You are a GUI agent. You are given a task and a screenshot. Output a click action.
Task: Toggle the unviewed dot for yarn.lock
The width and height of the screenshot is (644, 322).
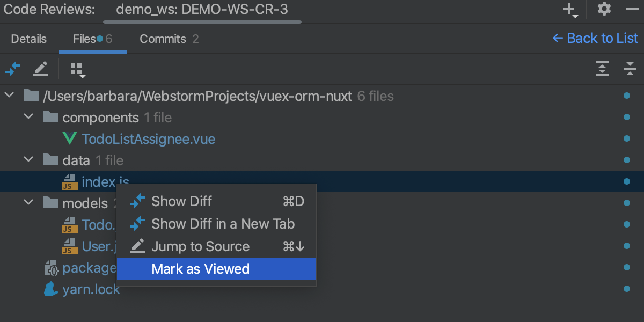pos(626,289)
